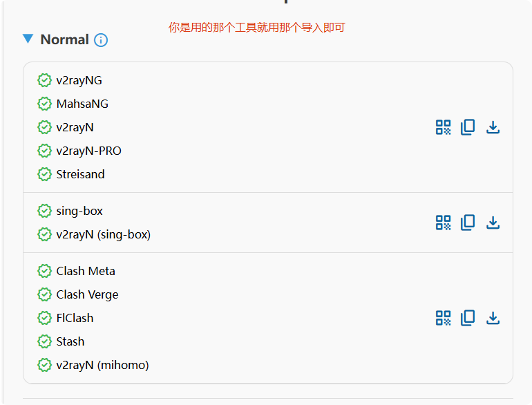The image size is (532, 405).
Task: Click the red Chinese instruction text
Action: [256, 28]
